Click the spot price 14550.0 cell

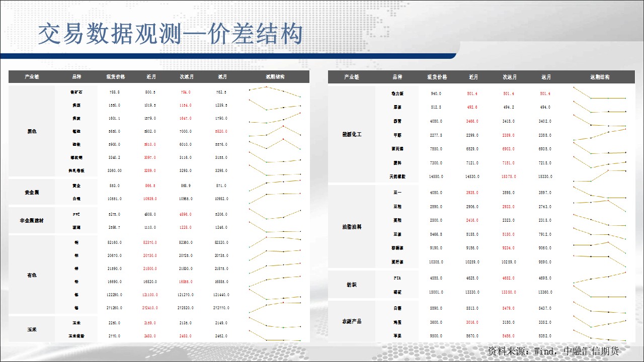point(436,177)
